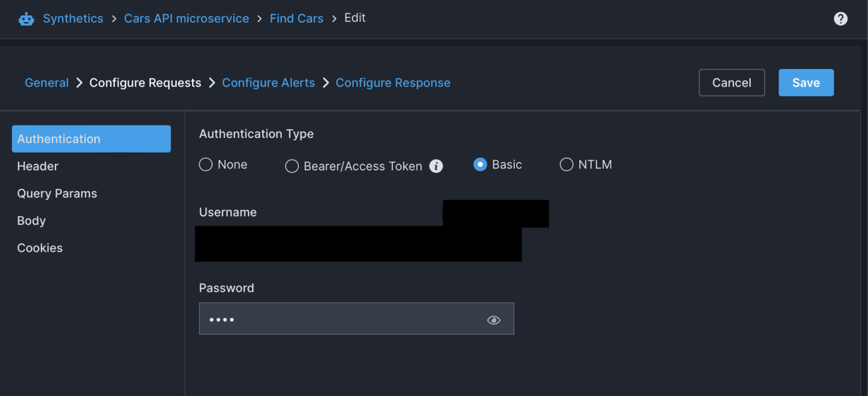Open the Query Params section
Viewport: 868px width, 396px height.
(57, 193)
